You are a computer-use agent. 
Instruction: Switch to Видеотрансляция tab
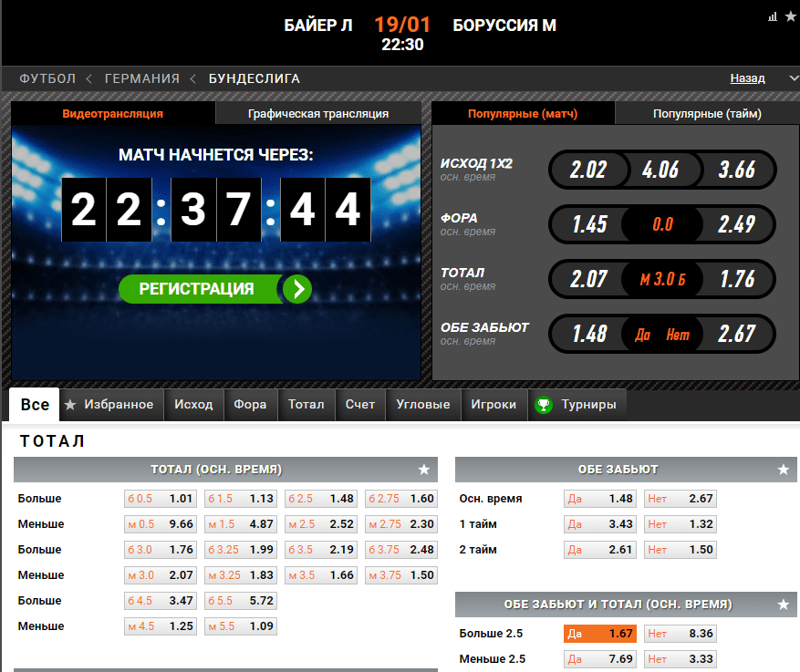[113, 113]
